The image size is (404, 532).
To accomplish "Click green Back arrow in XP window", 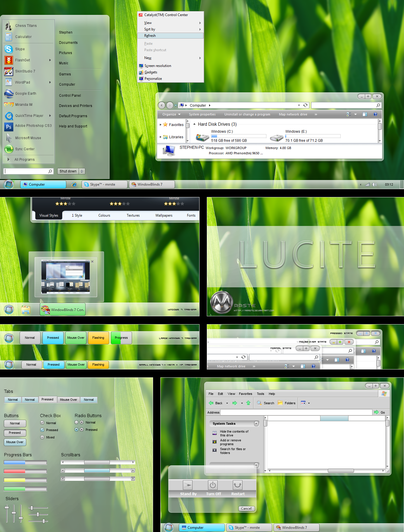I will click(211, 403).
